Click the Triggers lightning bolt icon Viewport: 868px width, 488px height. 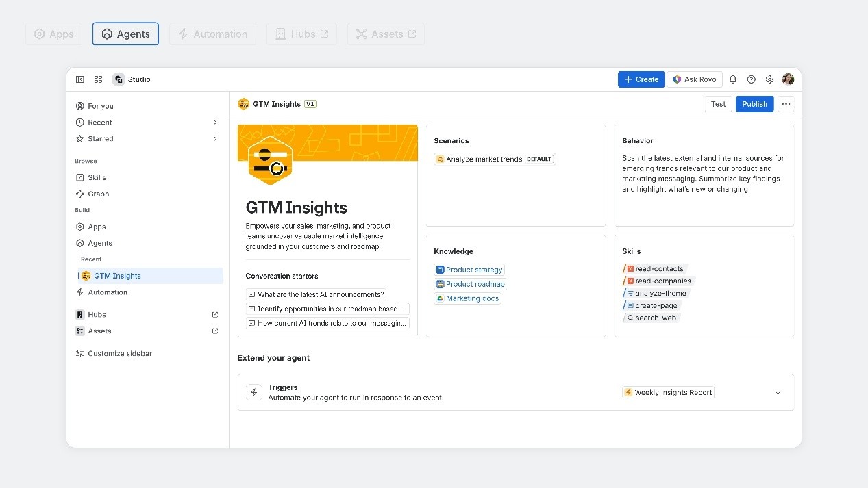click(254, 392)
